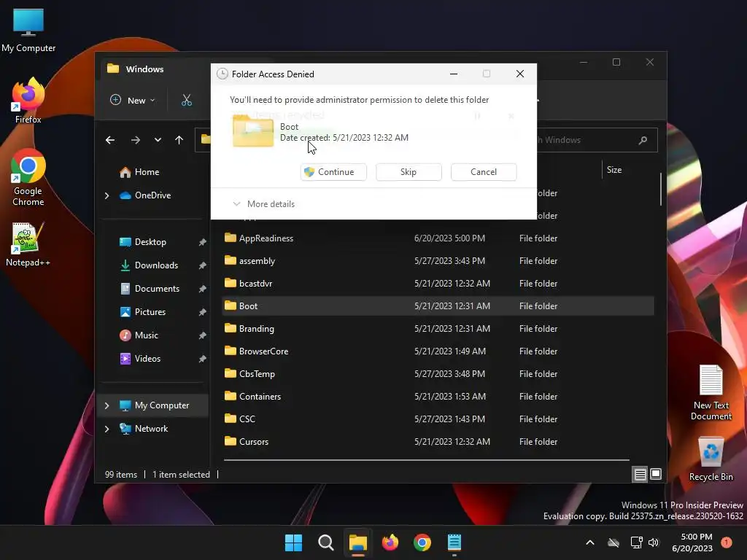Unpin Downloads using its pin icon

click(203, 265)
